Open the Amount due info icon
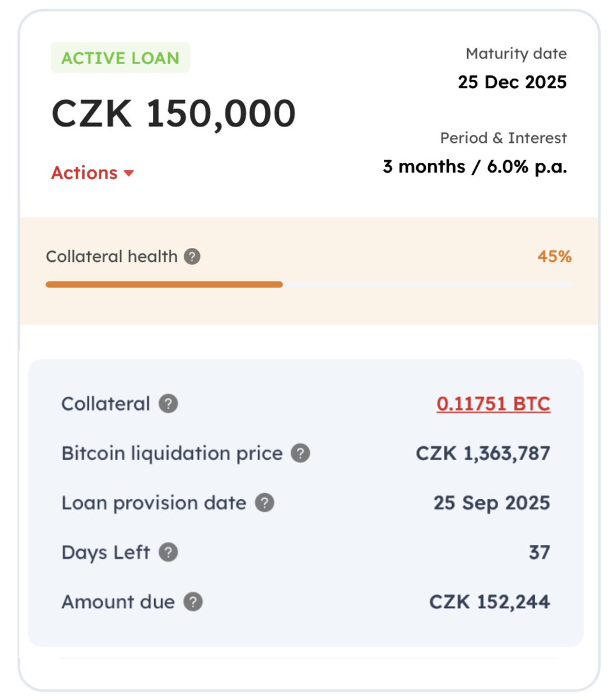 (193, 602)
